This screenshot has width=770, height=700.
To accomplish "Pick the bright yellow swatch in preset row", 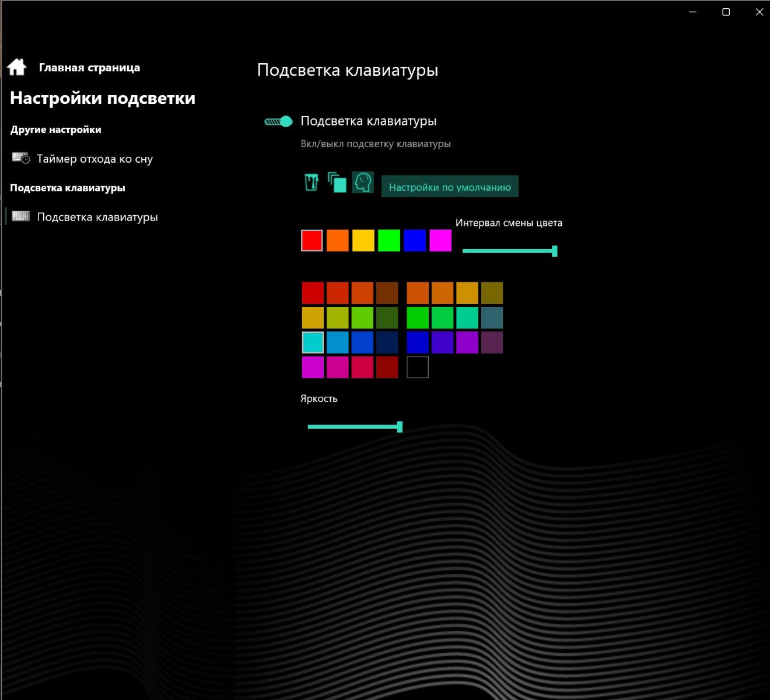I will click(363, 240).
